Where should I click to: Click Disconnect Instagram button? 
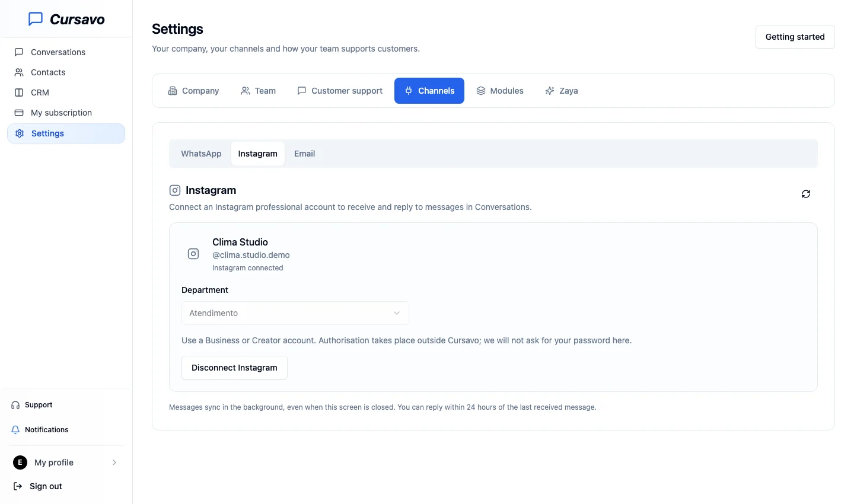tap(234, 368)
